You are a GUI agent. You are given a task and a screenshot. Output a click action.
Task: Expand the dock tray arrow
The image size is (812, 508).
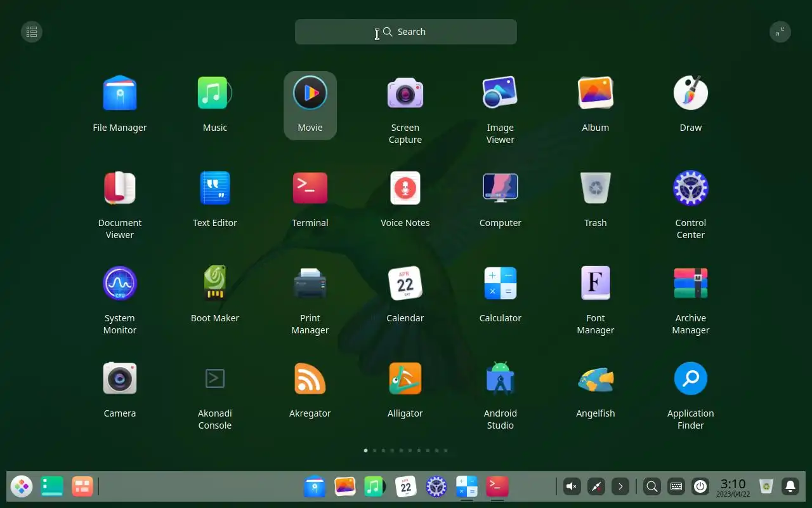(x=620, y=487)
